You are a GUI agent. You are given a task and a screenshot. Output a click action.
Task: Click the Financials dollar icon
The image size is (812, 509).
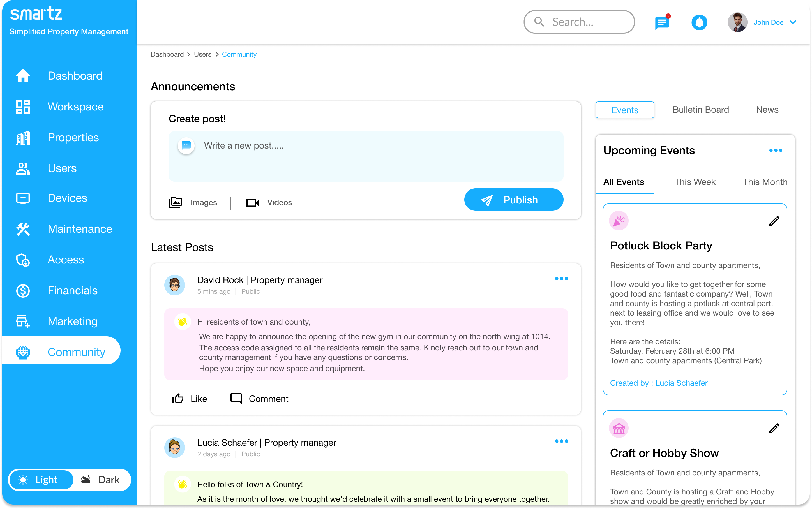23,291
